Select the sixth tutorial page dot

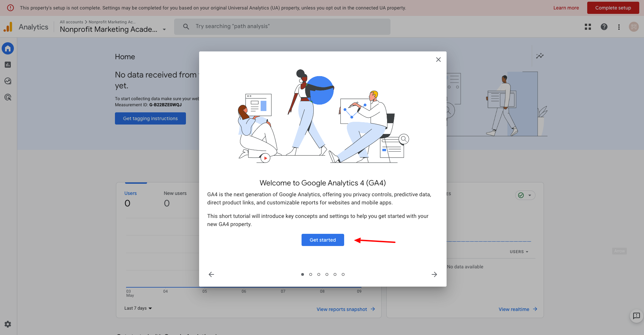(x=343, y=274)
